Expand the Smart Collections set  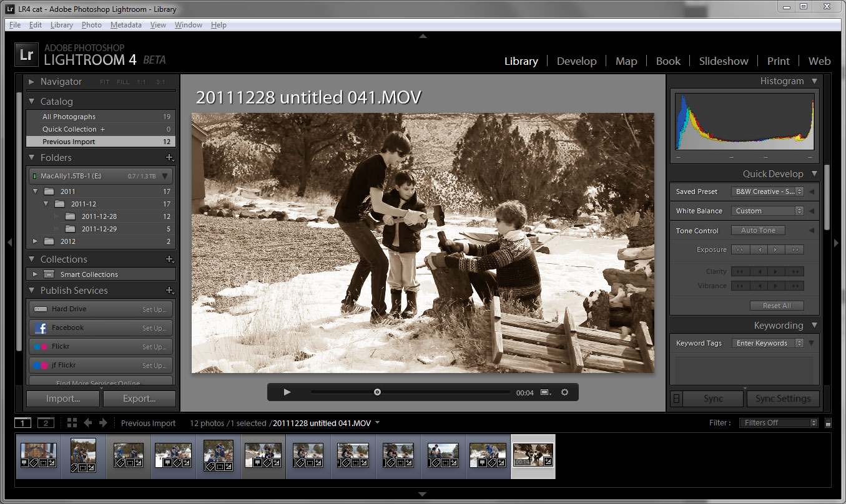[35, 274]
